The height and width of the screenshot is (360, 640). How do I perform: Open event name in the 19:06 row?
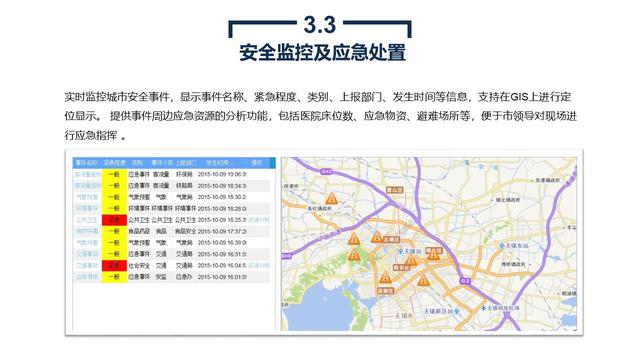point(87,174)
